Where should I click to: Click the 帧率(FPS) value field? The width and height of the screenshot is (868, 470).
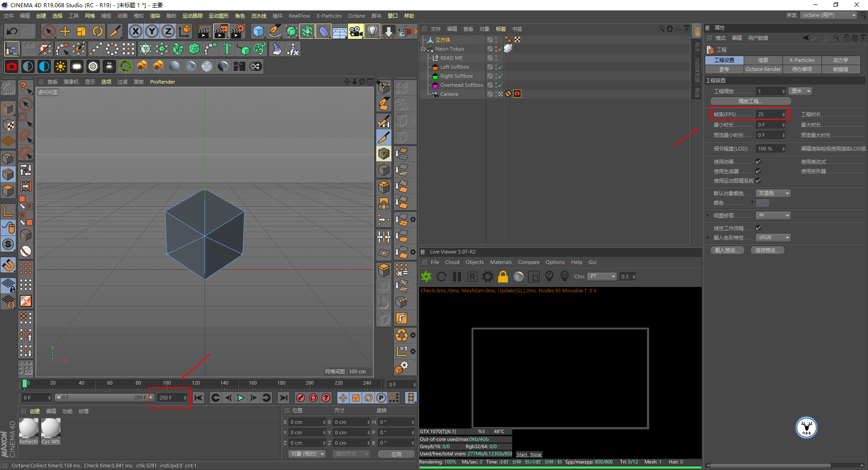pos(771,114)
